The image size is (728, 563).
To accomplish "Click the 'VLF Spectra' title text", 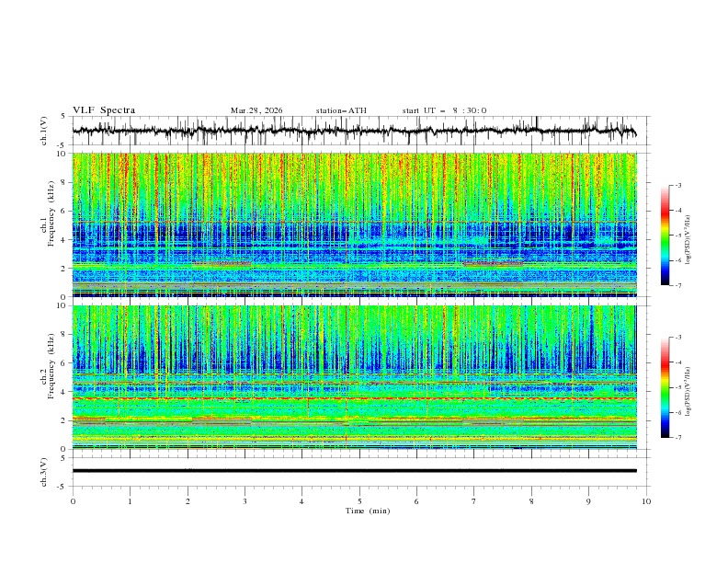I will pyautogui.click(x=104, y=110).
